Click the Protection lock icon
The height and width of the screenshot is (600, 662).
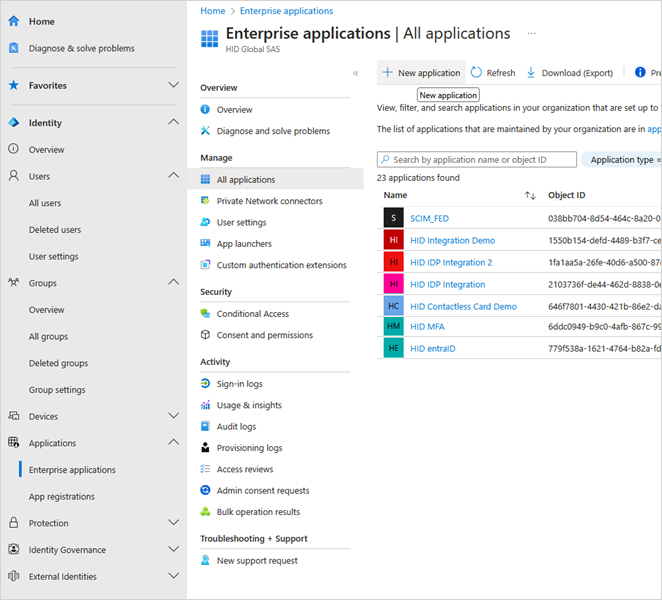(x=14, y=523)
